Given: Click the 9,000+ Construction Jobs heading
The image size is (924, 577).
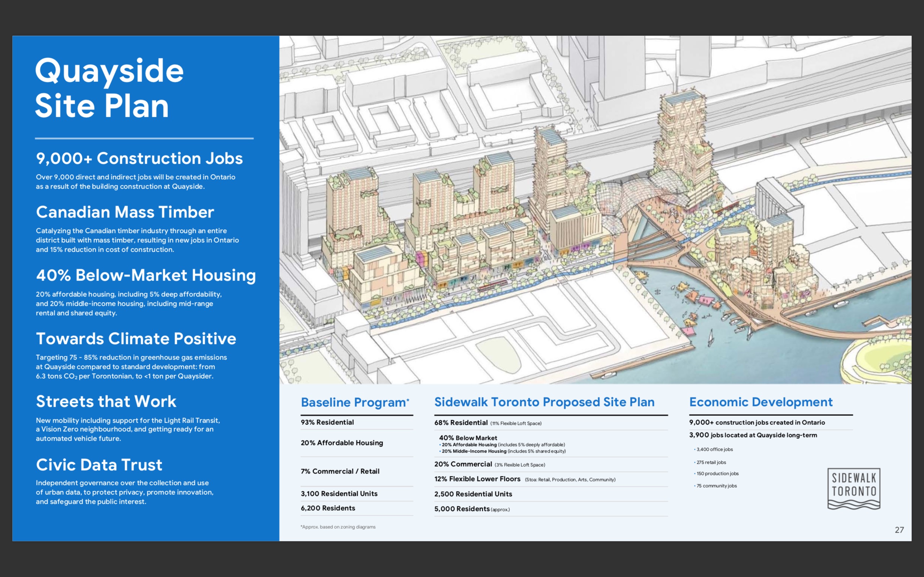Looking at the screenshot, I should tap(139, 158).
